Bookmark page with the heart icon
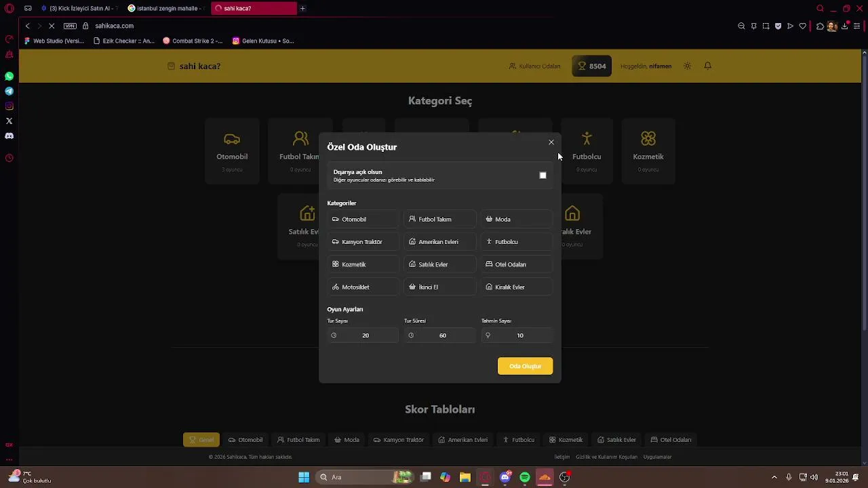This screenshot has width=868, height=488. coord(803,26)
